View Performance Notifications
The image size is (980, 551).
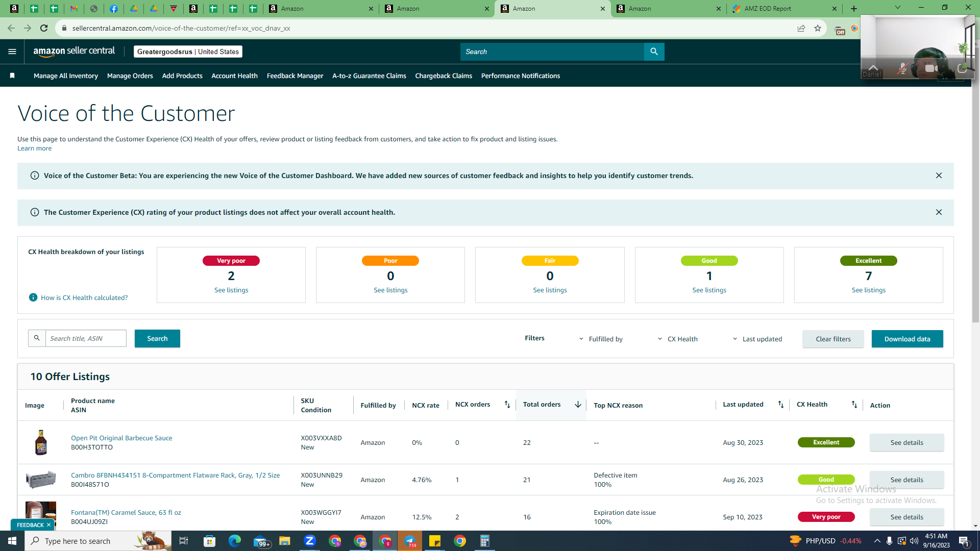(521, 76)
